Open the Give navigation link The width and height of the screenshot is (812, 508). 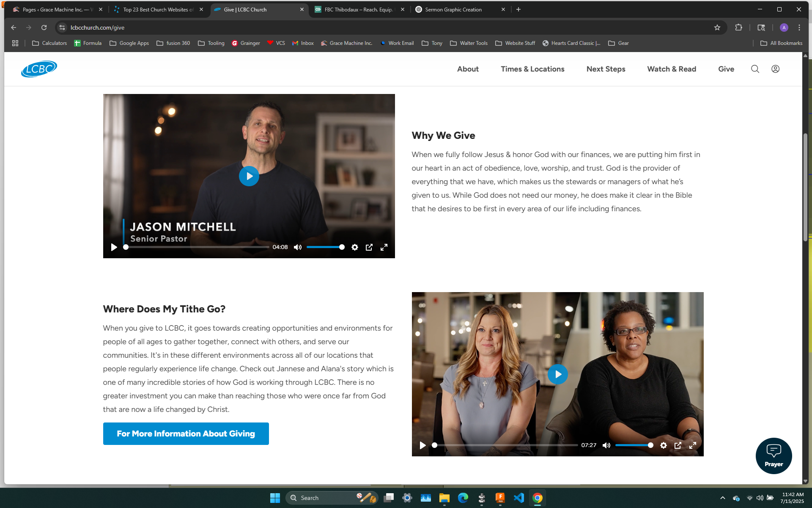[726, 69]
